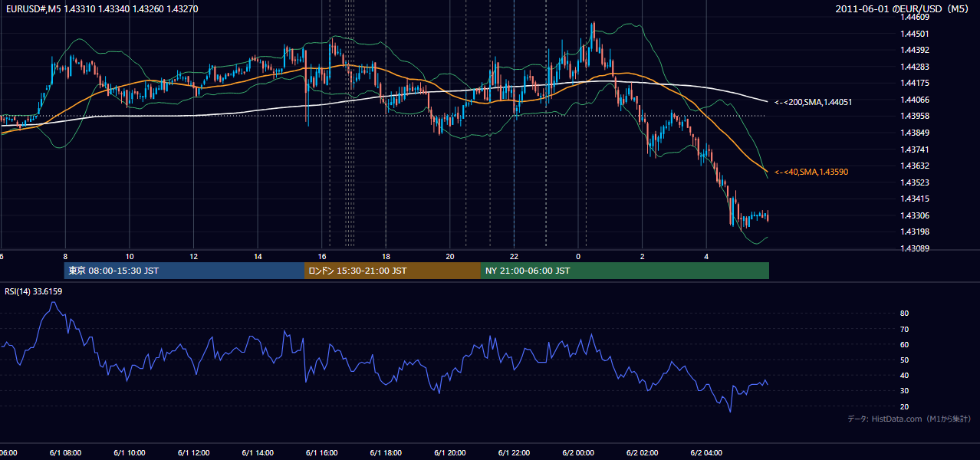Click the 6/1 20:00 time label
Screen dimensions: 980x460
tap(450, 452)
